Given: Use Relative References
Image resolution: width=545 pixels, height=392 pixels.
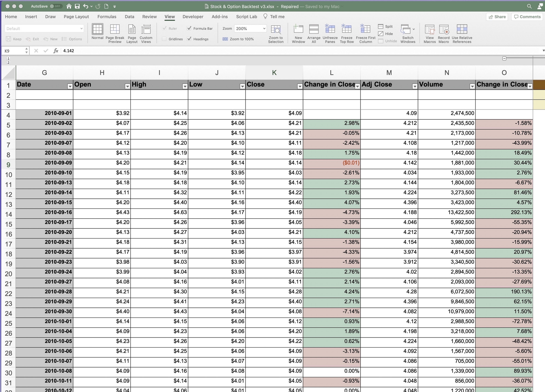Looking at the screenshot, I should pos(462,34).
